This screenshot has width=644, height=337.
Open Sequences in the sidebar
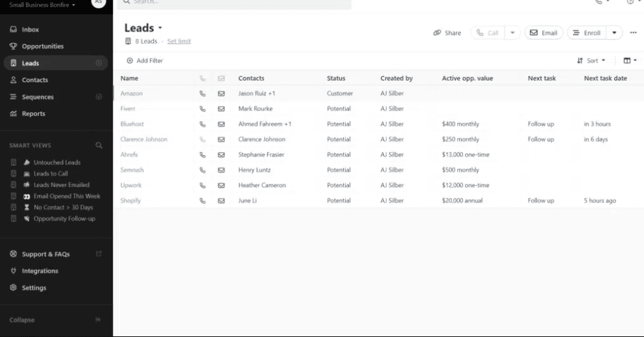[38, 97]
